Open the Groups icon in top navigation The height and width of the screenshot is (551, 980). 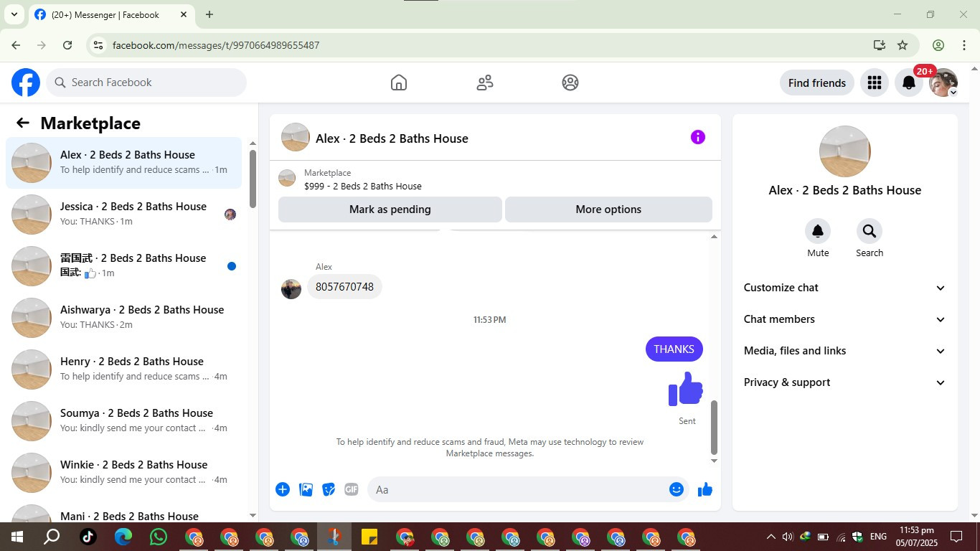pos(570,83)
